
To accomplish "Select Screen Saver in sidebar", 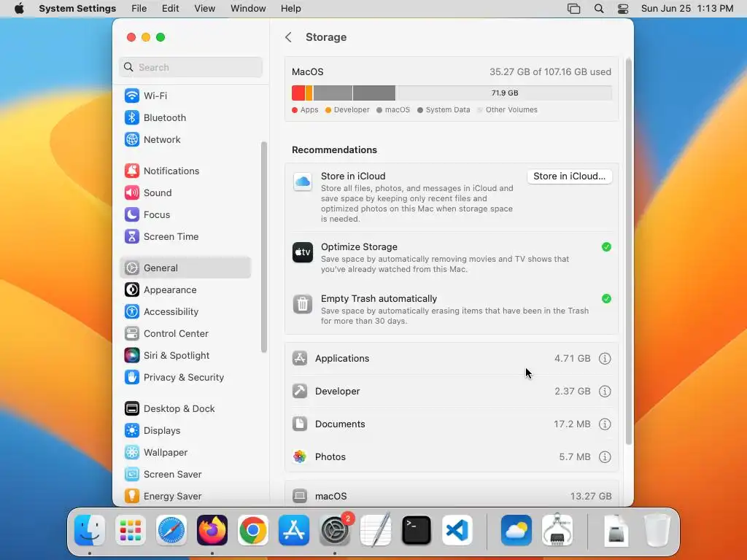I will pos(186,475).
